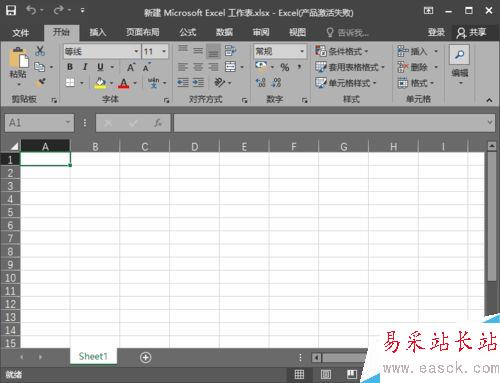The height and width of the screenshot is (383, 500).
Task: Click the Save icon in title bar
Action: 11,11
